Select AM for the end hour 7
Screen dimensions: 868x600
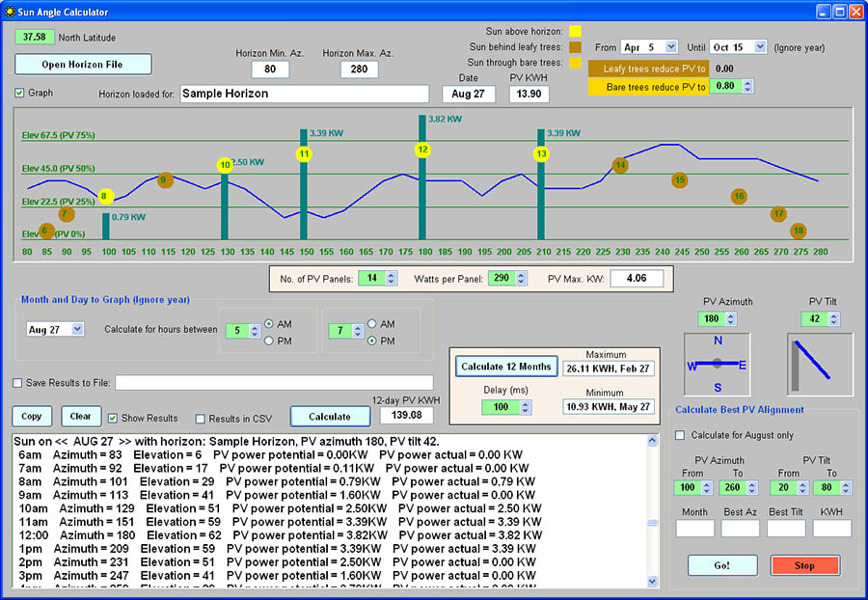(372, 324)
